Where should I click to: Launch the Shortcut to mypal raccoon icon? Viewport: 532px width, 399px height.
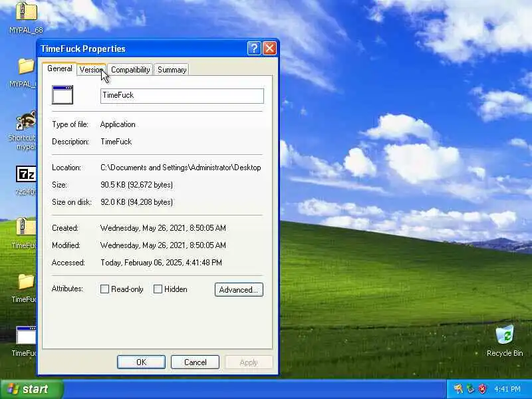(26, 120)
